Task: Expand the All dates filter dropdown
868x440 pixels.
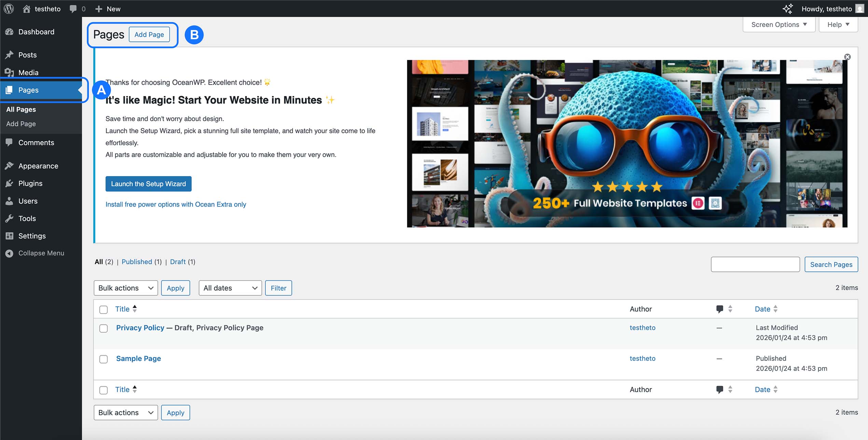Action: point(230,288)
